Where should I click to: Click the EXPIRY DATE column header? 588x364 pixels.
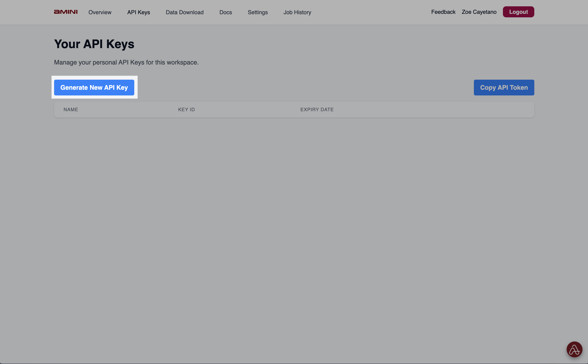[317, 110]
